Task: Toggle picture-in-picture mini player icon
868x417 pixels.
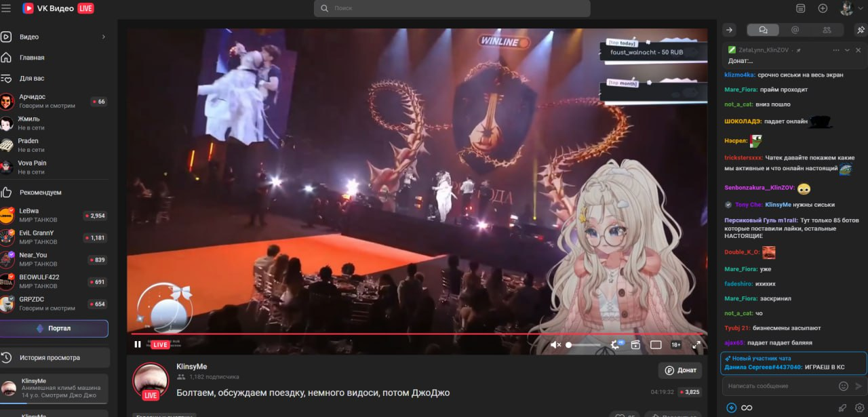Action: pyautogui.click(x=635, y=344)
